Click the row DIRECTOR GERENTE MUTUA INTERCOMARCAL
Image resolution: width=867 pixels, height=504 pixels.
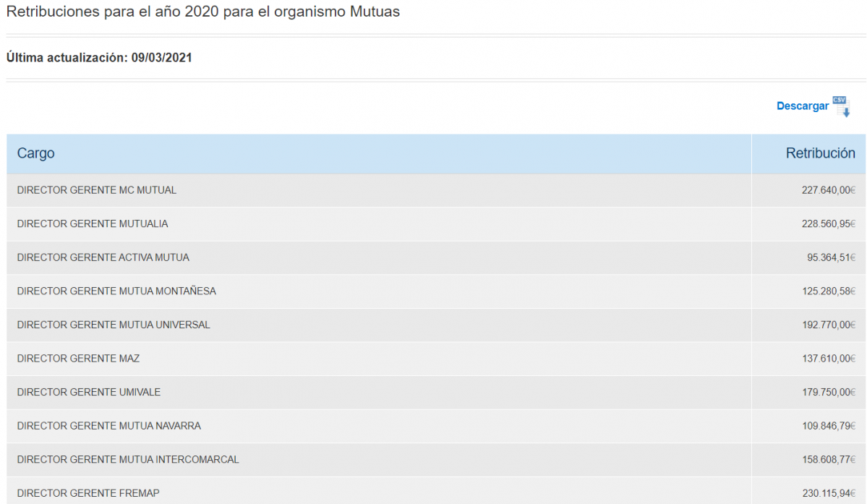pyautogui.click(x=436, y=460)
